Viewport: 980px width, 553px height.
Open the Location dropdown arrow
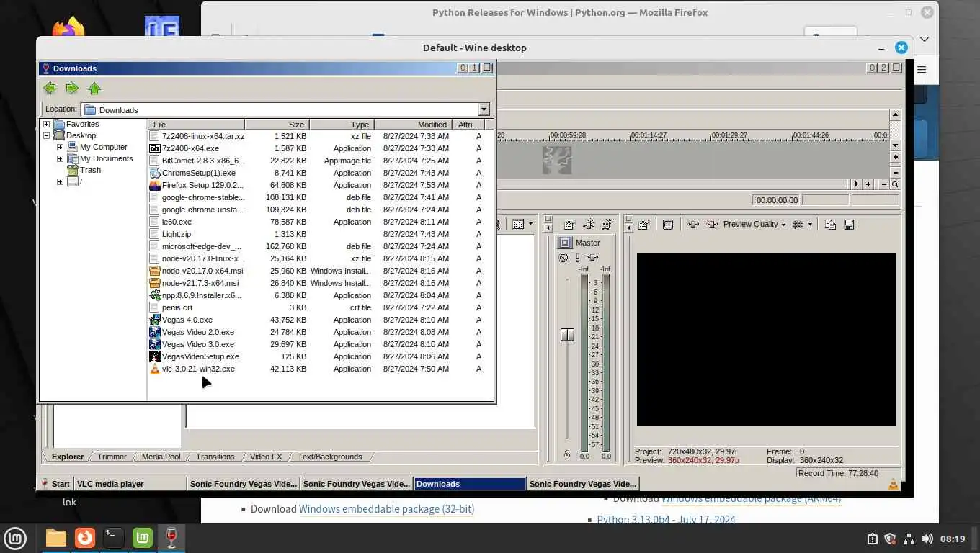484,109
